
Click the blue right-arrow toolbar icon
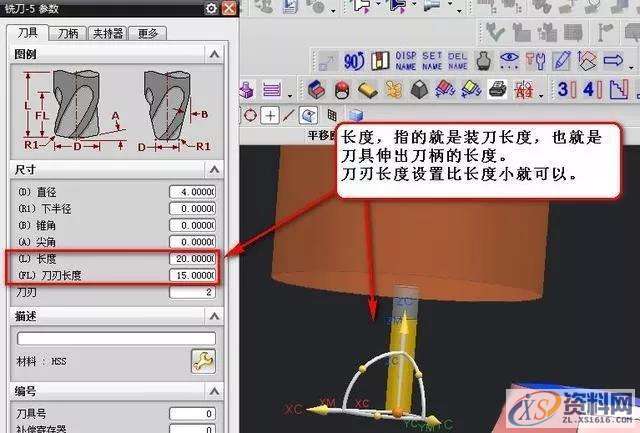[614, 60]
